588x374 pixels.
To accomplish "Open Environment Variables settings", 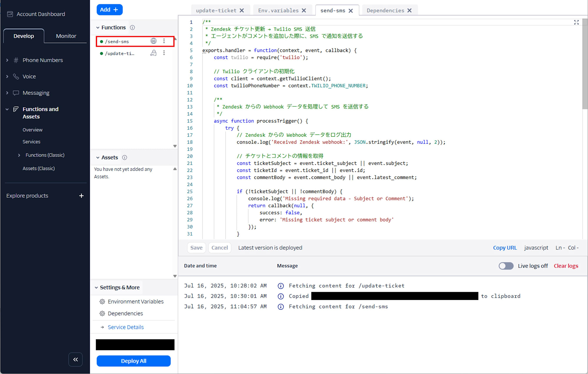I will click(x=136, y=301).
